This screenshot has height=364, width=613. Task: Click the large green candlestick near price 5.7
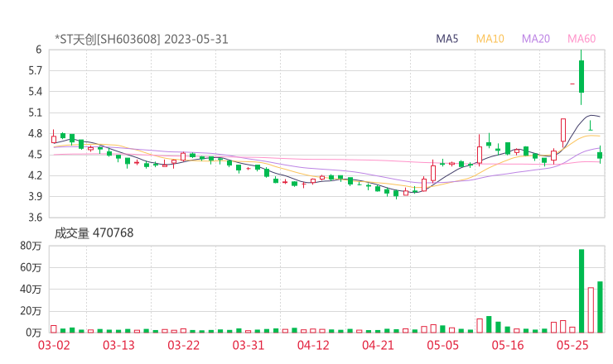tap(582, 77)
